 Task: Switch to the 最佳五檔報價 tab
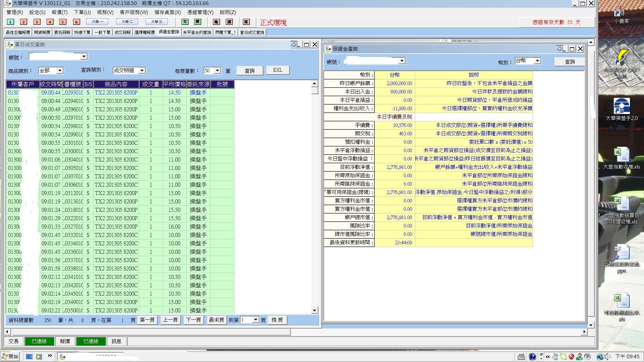18,32
